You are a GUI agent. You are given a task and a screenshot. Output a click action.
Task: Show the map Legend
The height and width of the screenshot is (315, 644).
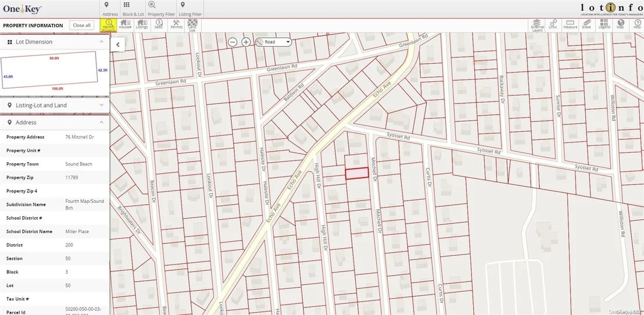click(x=604, y=24)
